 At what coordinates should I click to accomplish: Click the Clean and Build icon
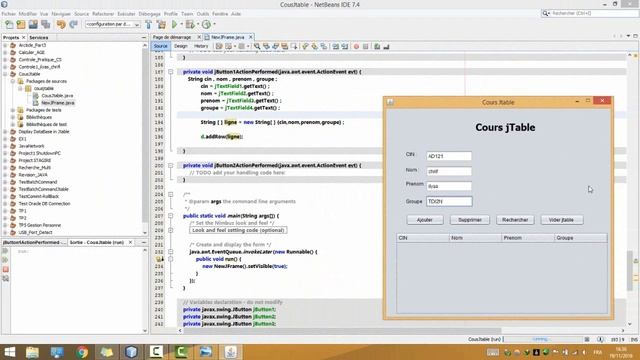[x=161, y=24]
